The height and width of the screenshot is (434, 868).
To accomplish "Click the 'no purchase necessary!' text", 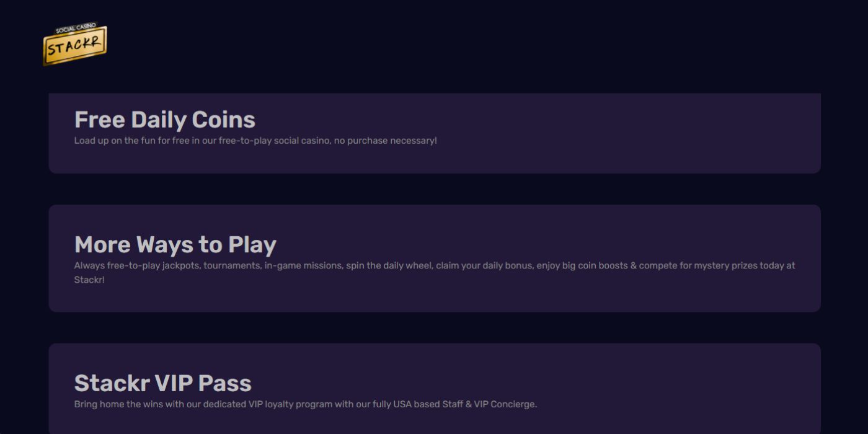I will click(385, 141).
